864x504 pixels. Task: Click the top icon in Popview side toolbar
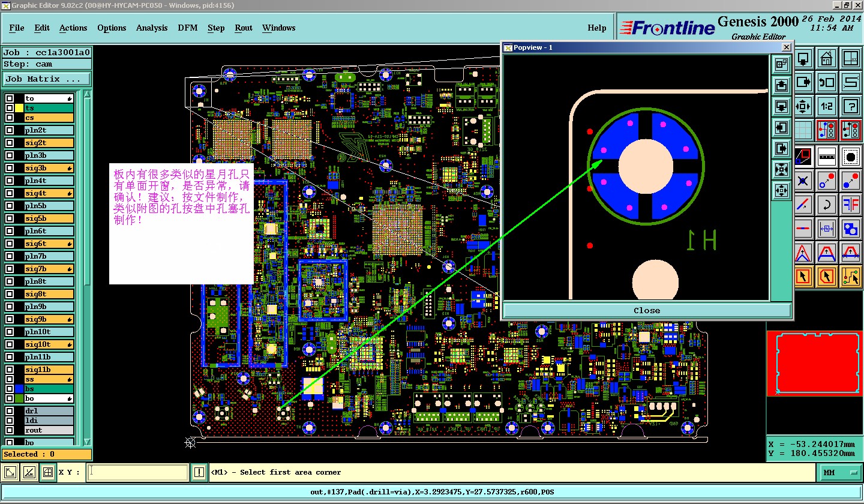(x=781, y=64)
